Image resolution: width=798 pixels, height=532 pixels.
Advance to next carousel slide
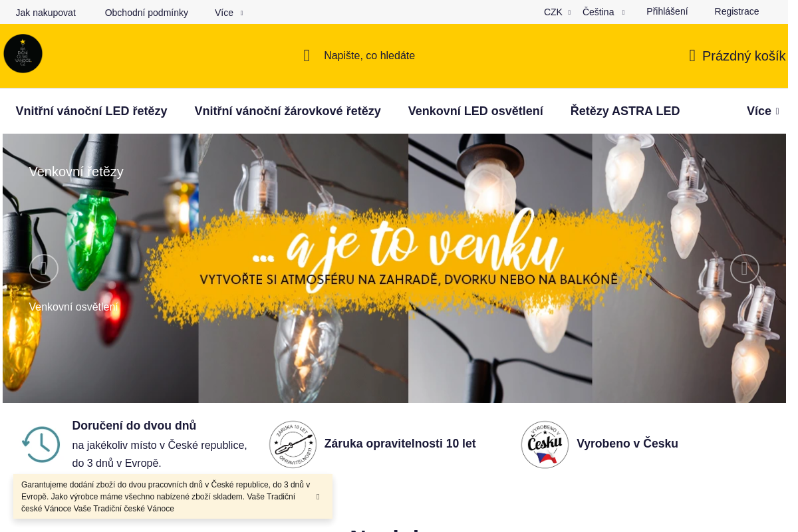pos(744,269)
